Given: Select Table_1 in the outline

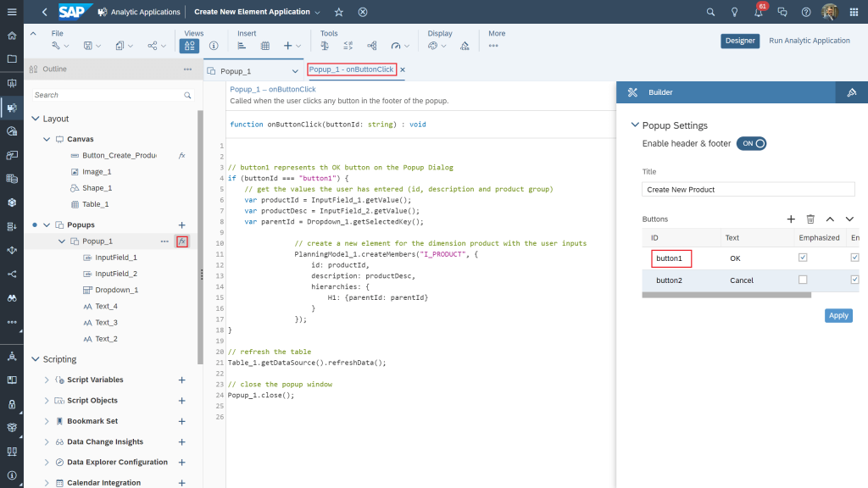Looking at the screenshot, I should pos(95,204).
